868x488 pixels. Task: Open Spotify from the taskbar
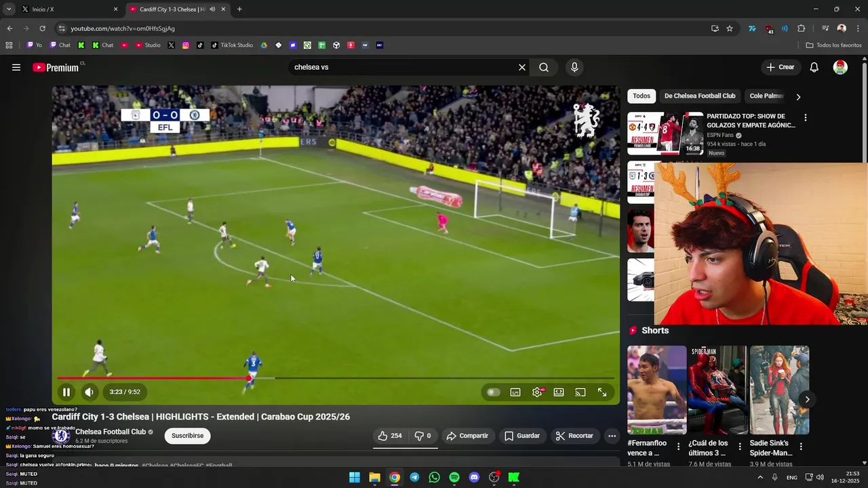454,477
